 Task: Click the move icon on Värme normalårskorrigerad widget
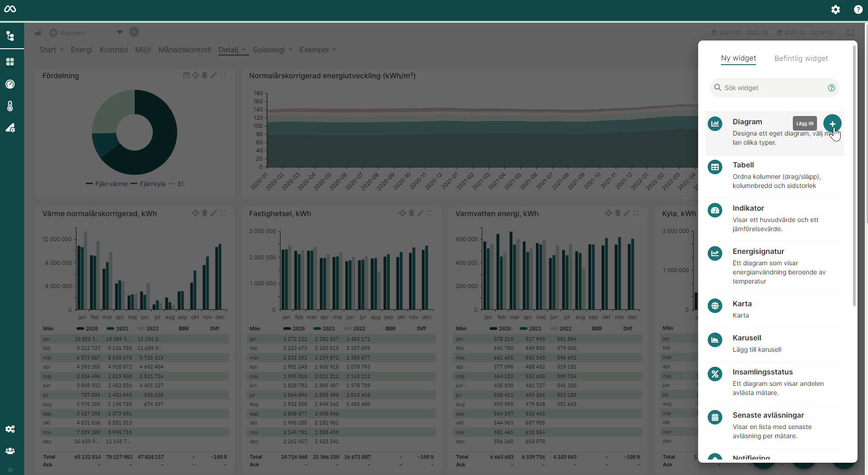[x=195, y=213]
